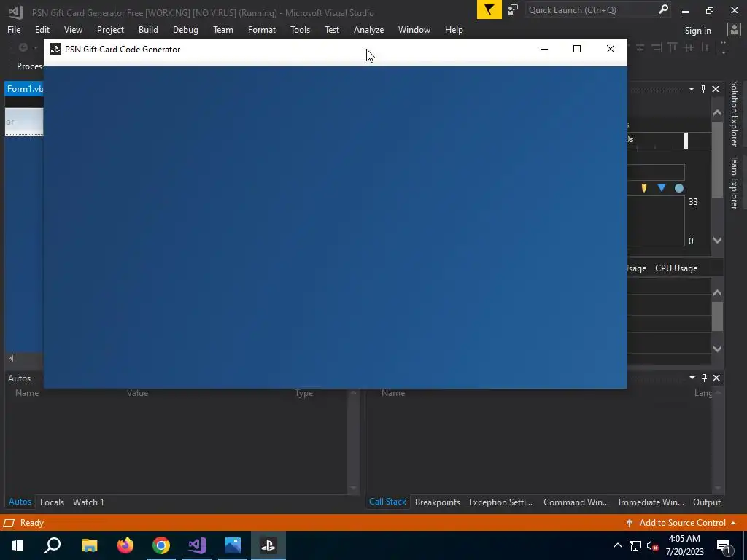Open the Window menu
The width and height of the screenshot is (747, 560).
tap(414, 29)
